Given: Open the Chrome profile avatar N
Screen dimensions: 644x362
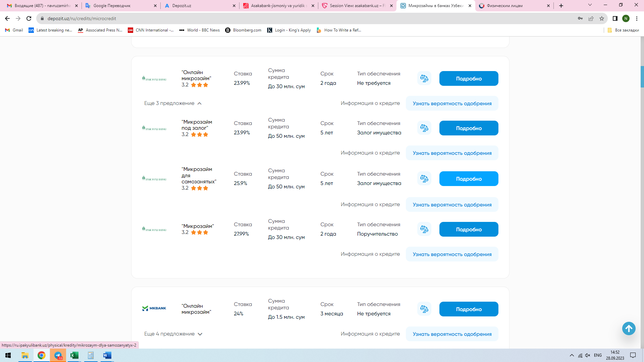Looking at the screenshot, I should pos(626,18).
